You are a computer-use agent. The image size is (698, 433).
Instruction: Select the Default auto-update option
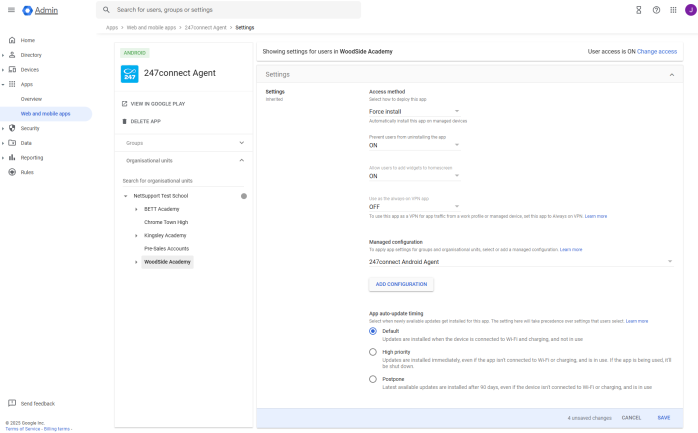373,331
